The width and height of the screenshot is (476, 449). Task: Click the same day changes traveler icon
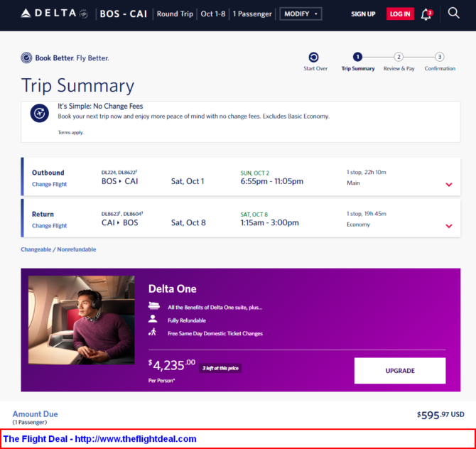153,332
